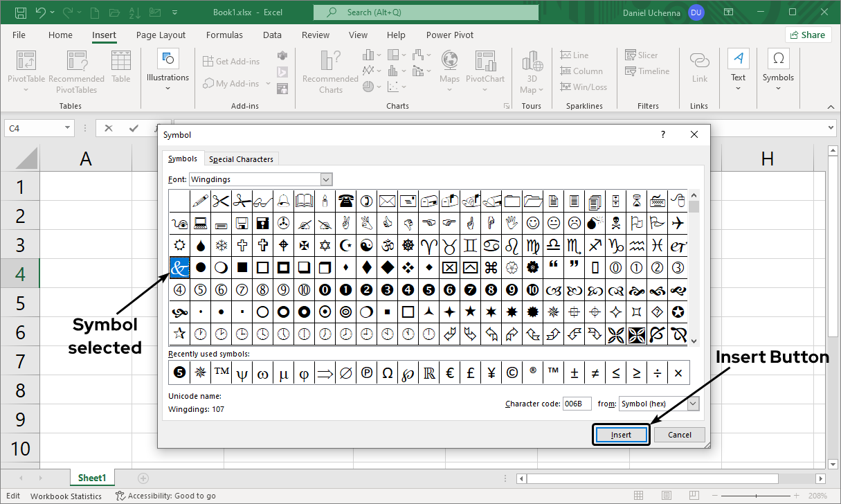Open the Page Layout ribbon tab
The height and width of the screenshot is (504, 841).
(161, 35)
